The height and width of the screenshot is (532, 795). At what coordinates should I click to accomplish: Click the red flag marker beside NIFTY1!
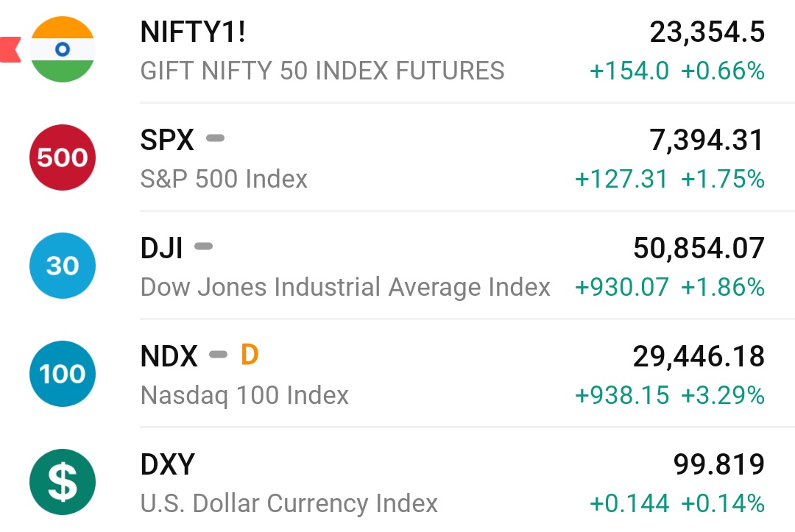coord(10,49)
